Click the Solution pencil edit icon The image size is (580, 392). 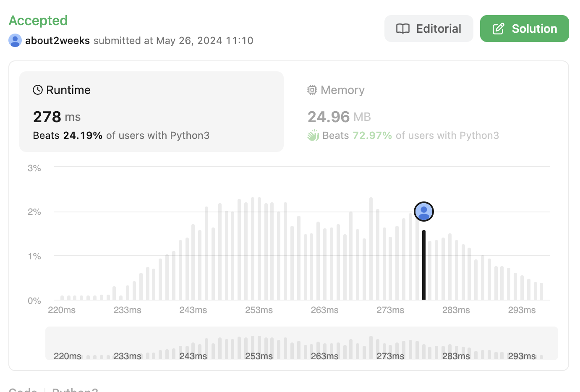tap(498, 29)
